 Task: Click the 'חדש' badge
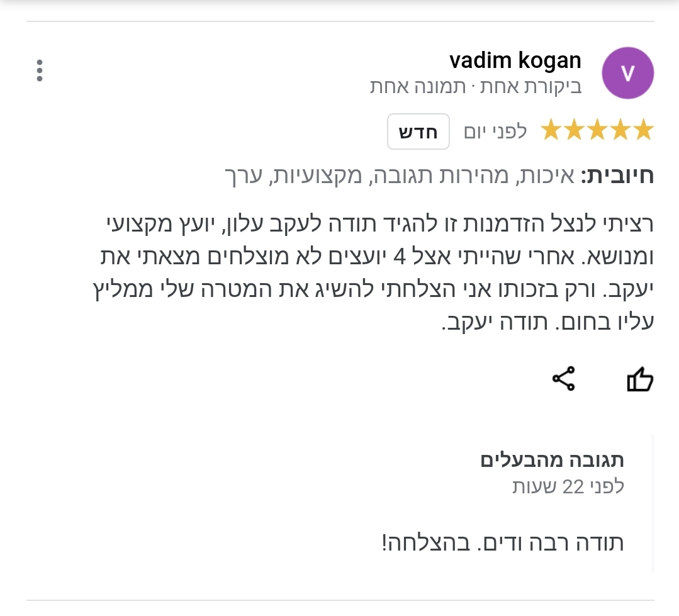click(x=418, y=132)
